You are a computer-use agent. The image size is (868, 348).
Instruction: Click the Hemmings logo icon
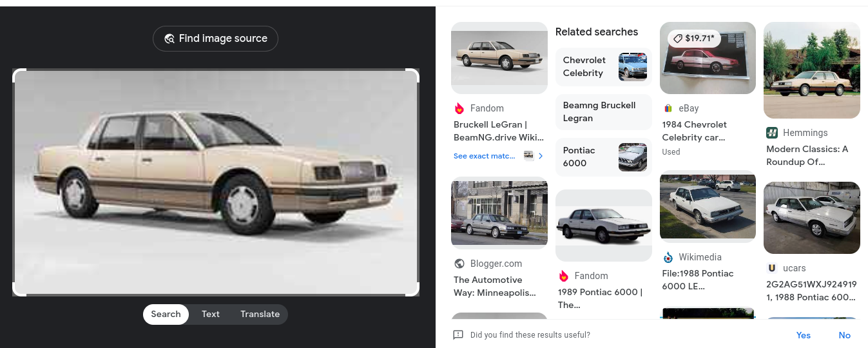coord(772,133)
